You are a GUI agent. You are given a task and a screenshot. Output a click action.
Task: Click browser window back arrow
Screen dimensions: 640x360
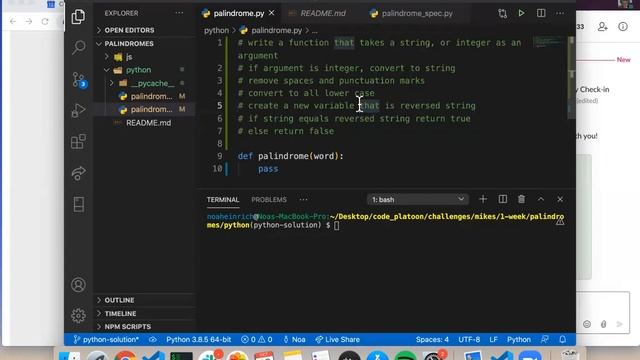(x=13, y=21)
